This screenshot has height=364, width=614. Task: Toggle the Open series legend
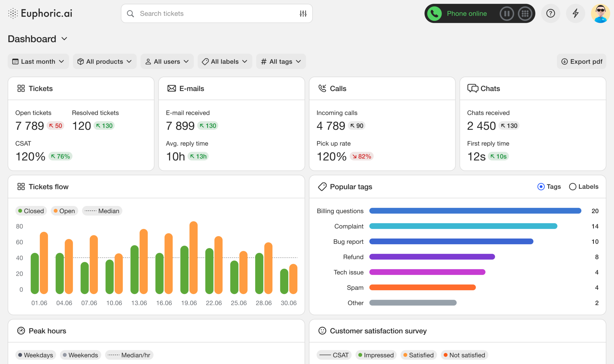tap(64, 211)
